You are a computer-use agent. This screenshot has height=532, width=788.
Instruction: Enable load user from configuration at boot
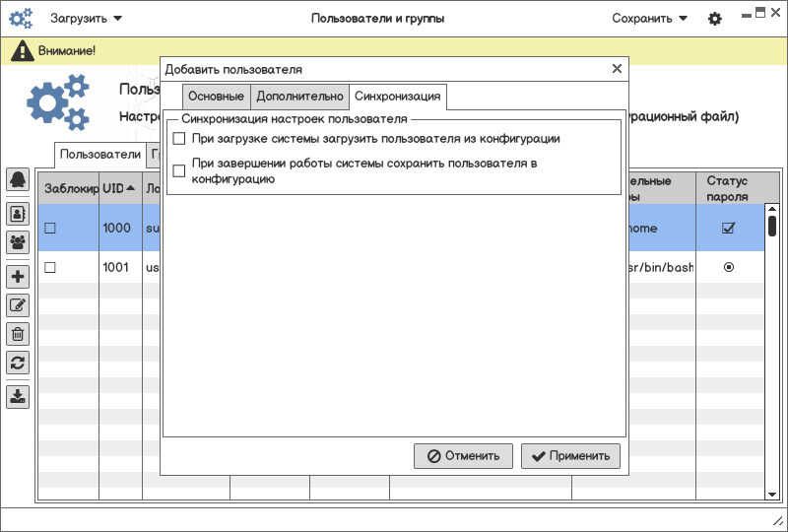click(179, 138)
